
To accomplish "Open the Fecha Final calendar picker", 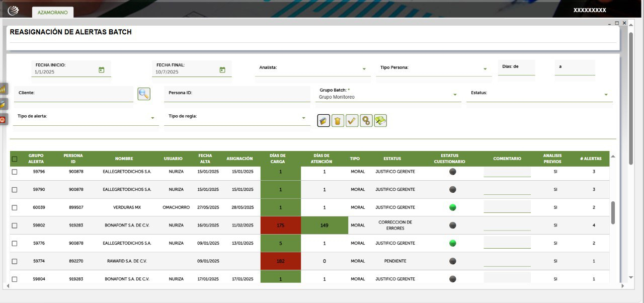I will (222, 70).
